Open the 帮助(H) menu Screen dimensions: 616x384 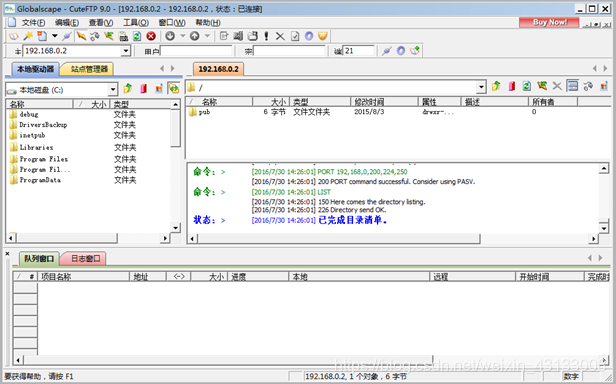tap(208, 22)
